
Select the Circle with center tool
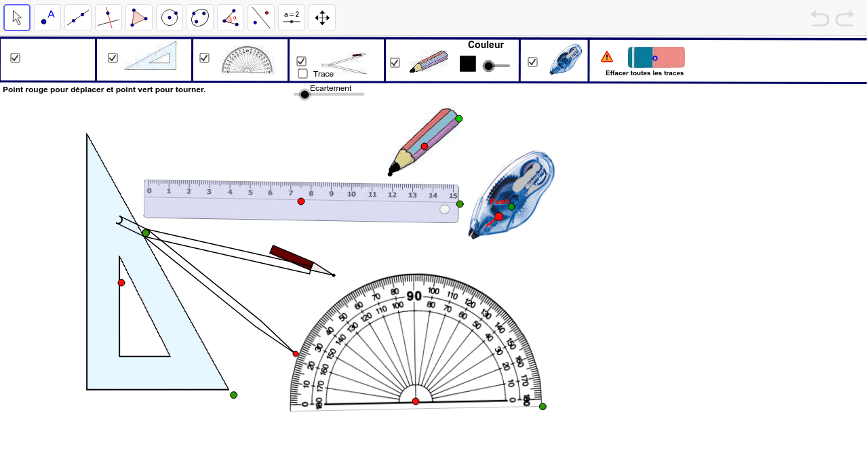(x=169, y=17)
